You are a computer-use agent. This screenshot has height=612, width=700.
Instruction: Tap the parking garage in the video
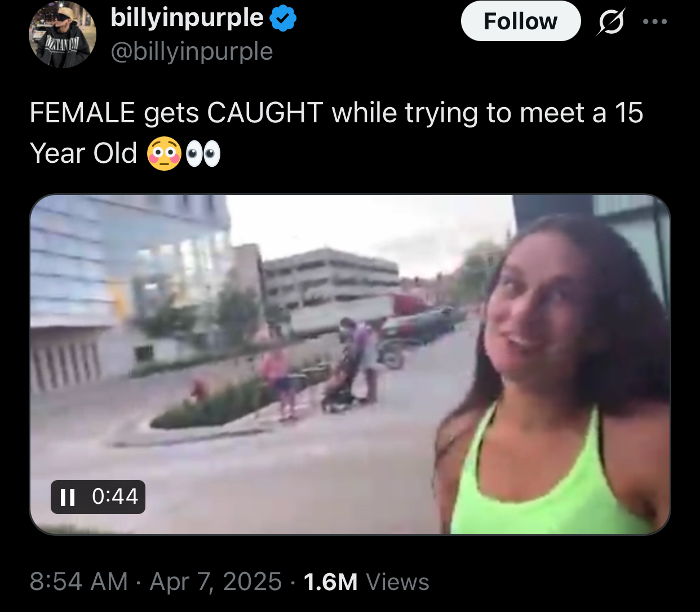coord(333,277)
